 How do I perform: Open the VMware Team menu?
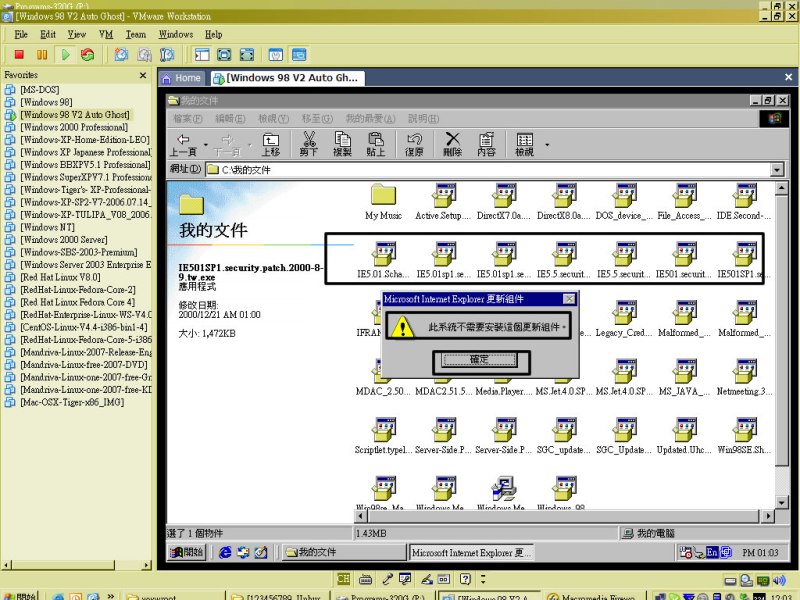tap(136, 34)
